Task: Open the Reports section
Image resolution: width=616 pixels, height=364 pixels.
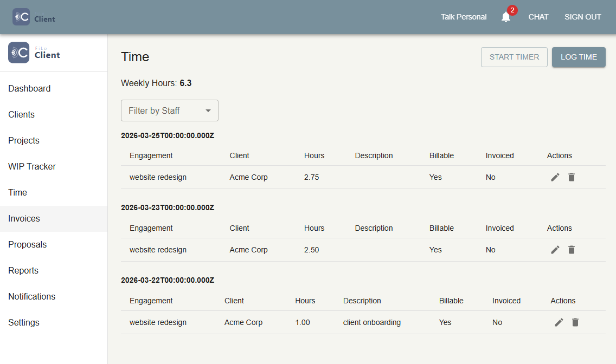Action: [x=23, y=270]
